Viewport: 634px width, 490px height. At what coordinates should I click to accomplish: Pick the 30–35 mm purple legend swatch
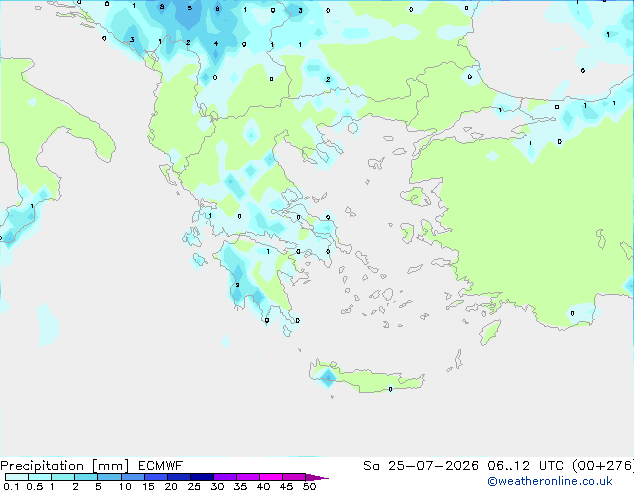click(x=224, y=477)
